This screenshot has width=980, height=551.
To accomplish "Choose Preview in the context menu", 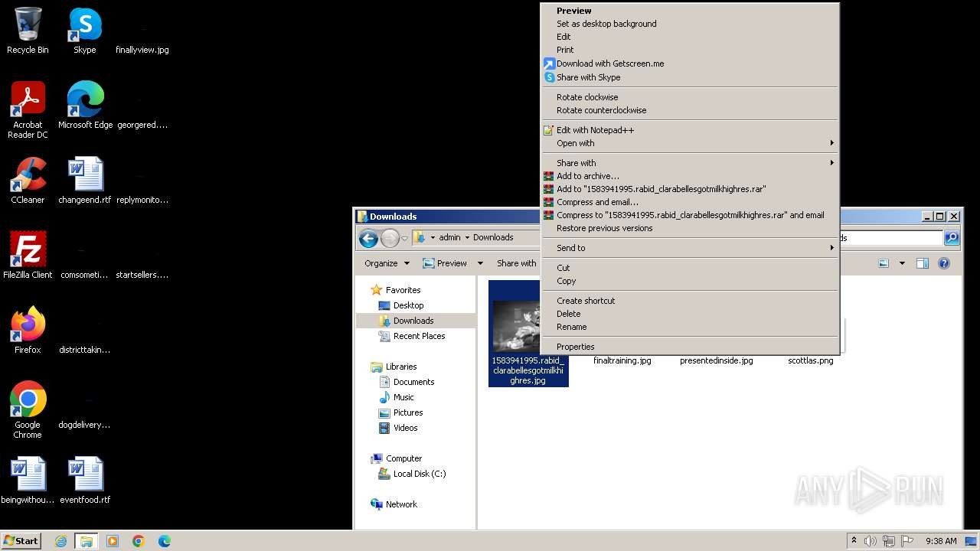I will click(690, 11).
